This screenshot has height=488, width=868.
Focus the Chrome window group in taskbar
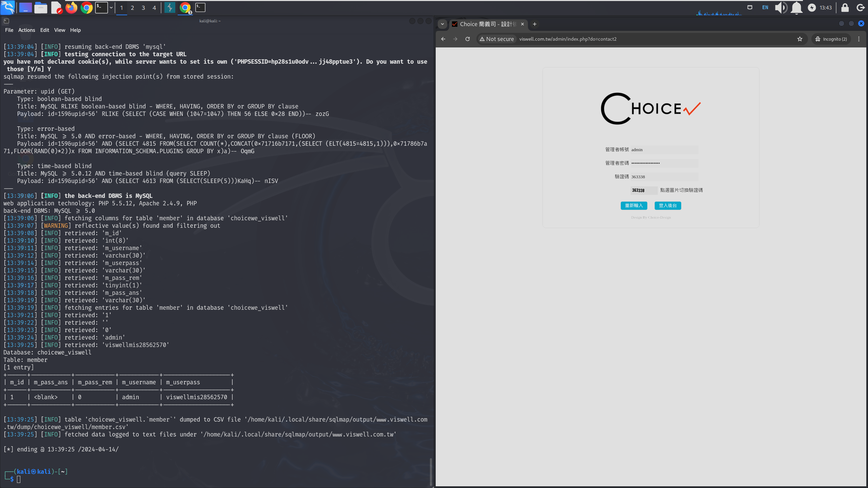coord(185,7)
